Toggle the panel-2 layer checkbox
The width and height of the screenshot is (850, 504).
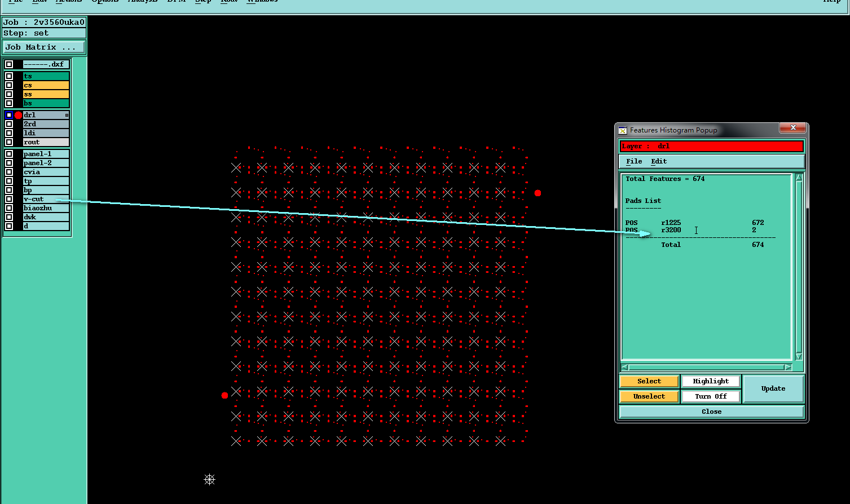9,163
